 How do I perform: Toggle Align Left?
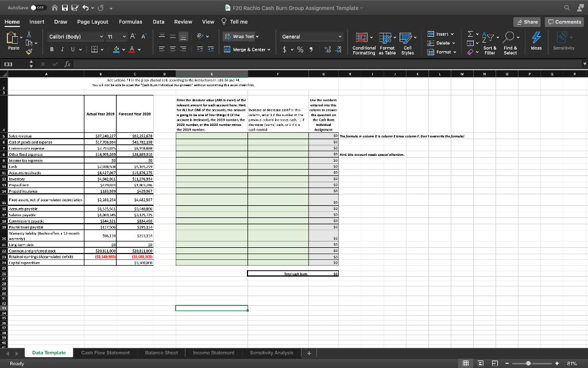click(162, 49)
